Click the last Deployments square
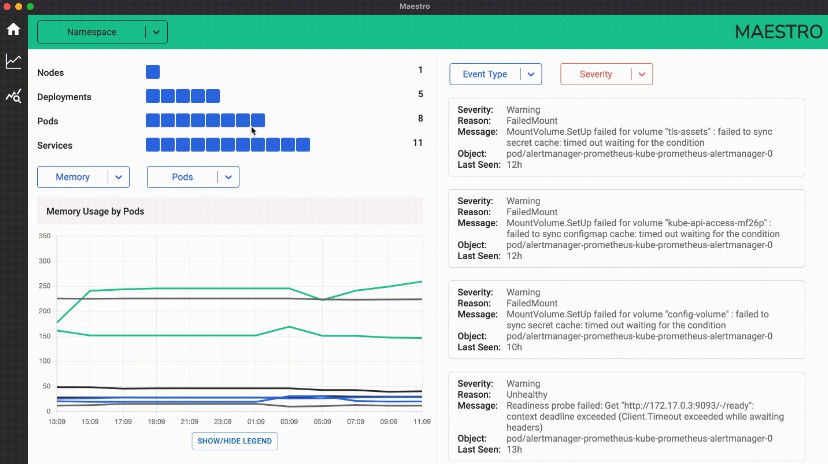 click(213, 96)
